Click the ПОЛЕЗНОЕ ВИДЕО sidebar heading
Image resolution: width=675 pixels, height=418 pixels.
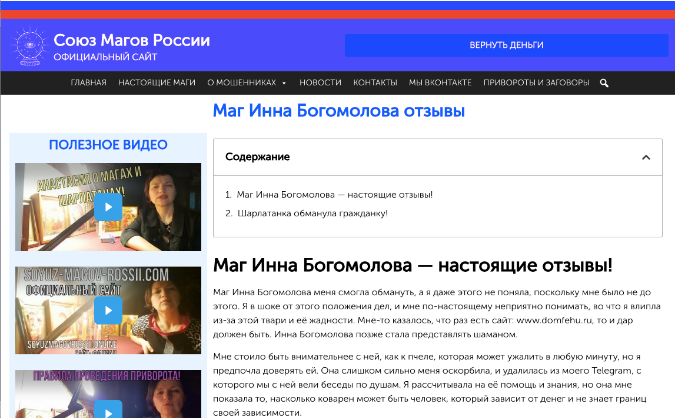click(108, 145)
